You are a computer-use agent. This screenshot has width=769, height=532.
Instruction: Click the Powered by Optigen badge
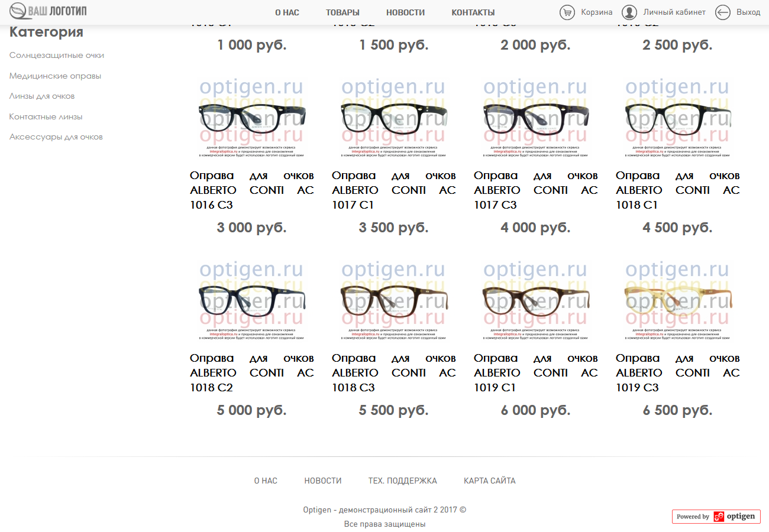pyautogui.click(x=716, y=516)
